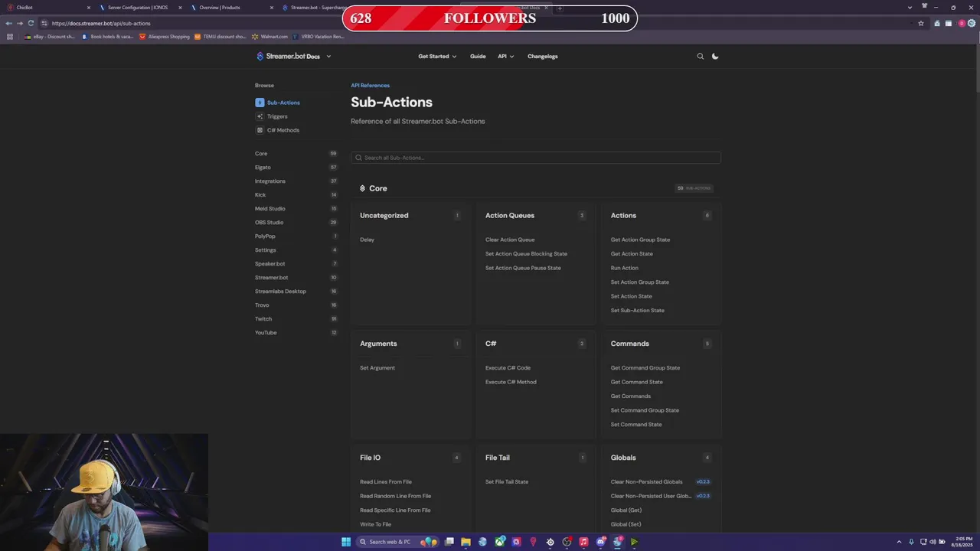The width and height of the screenshot is (980, 551).
Task: Open the taskbar clock and date
Action: (x=964, y=542)
